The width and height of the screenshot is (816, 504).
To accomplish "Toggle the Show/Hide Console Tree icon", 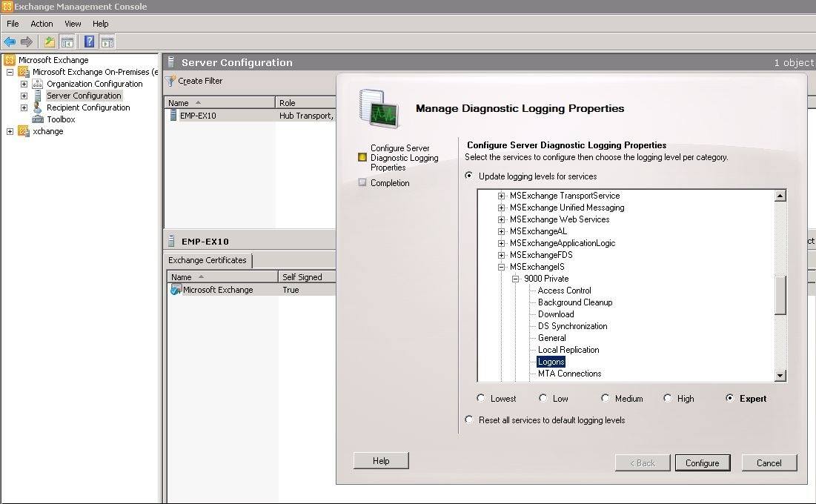I will (67, 42).
